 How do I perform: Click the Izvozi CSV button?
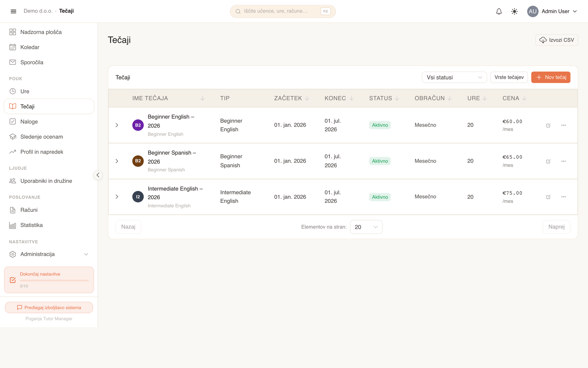(x=557, y=40)
